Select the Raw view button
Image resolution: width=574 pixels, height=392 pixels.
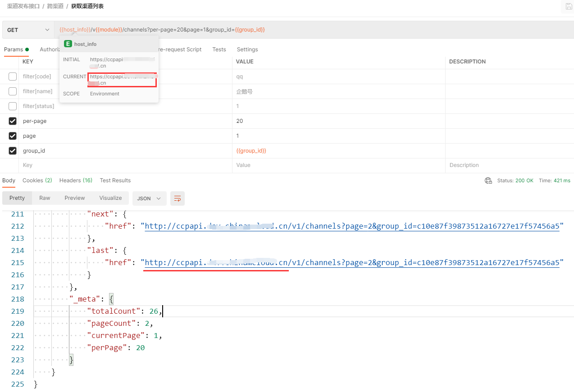pyautogui.click(x=45, y=198)
